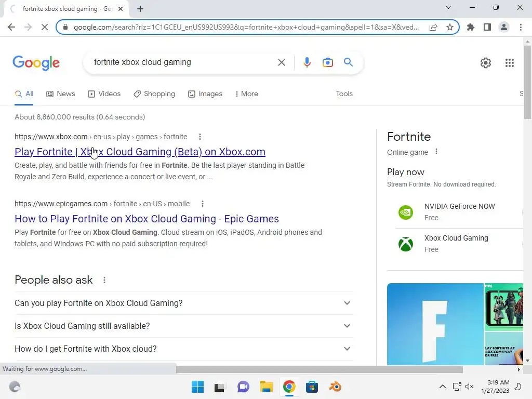The width and height of the screenshot is (532, 399).
Task: Open File Explorer from taskbar
Action: point(267,387)
